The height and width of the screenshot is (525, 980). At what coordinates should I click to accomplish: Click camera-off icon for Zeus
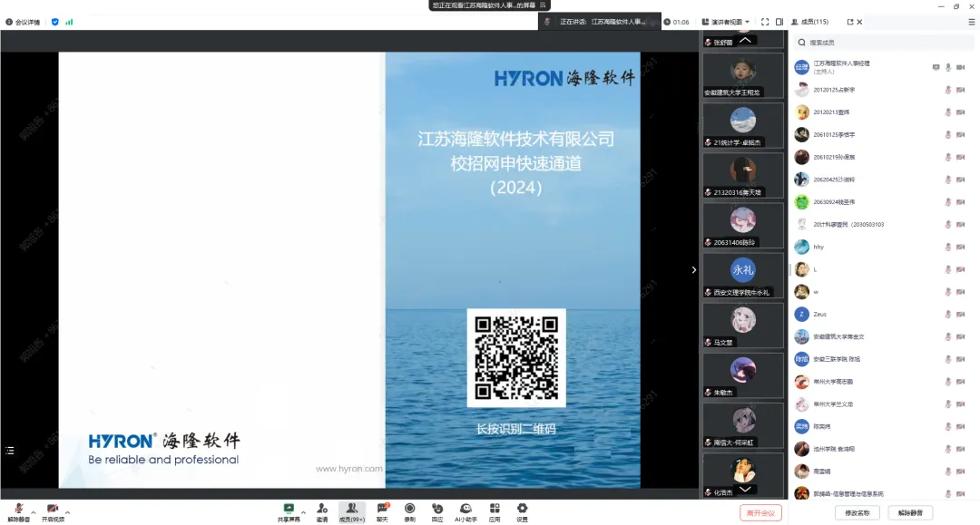click(961, 315)
